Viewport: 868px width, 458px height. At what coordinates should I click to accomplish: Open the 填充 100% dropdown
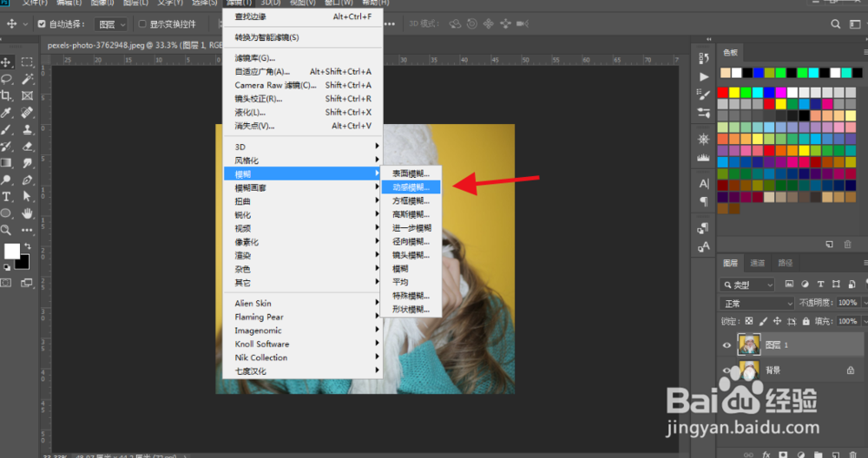[x=865, y=321]
